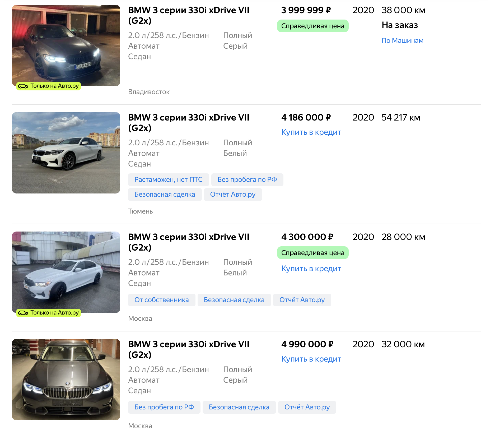Open 'Отчёт Авto.ру' for 4 300 000 ₽ listing
The width and height of the screenshot is (504, 434).
[x=302, y=300]
